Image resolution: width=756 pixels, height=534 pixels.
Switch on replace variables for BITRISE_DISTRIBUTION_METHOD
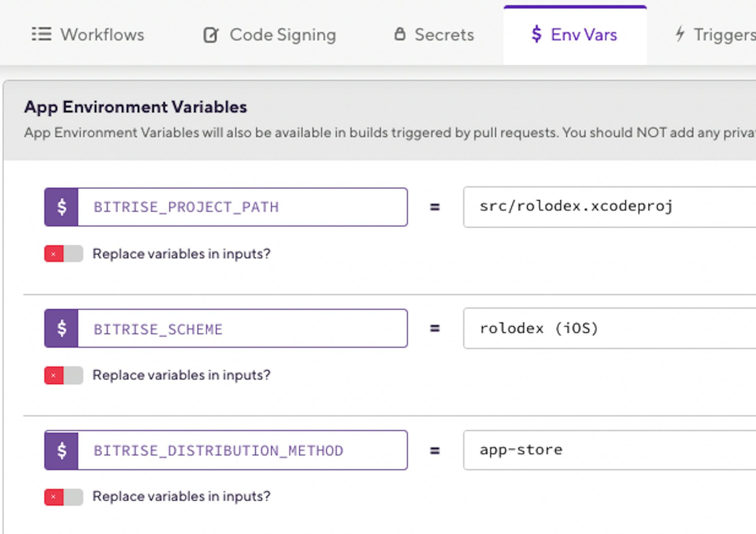(64, 497)
